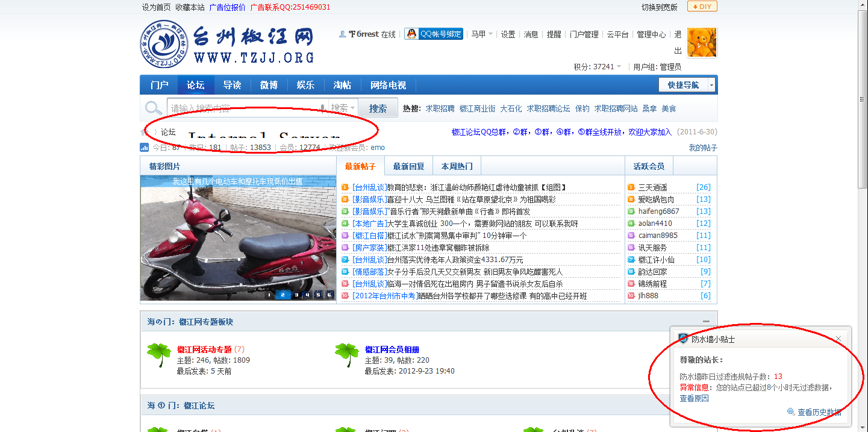Open the 椒江论坛QQ总群 announcement link
The width and height of the screenshot is (868, 432).
(x=561, y=132)
